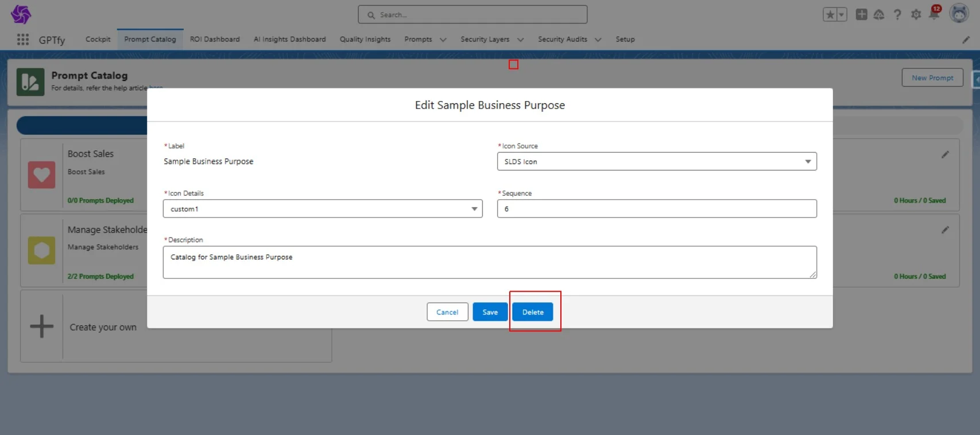
Task: Click the Help question mark icon
Action: (x=897, y=15)
